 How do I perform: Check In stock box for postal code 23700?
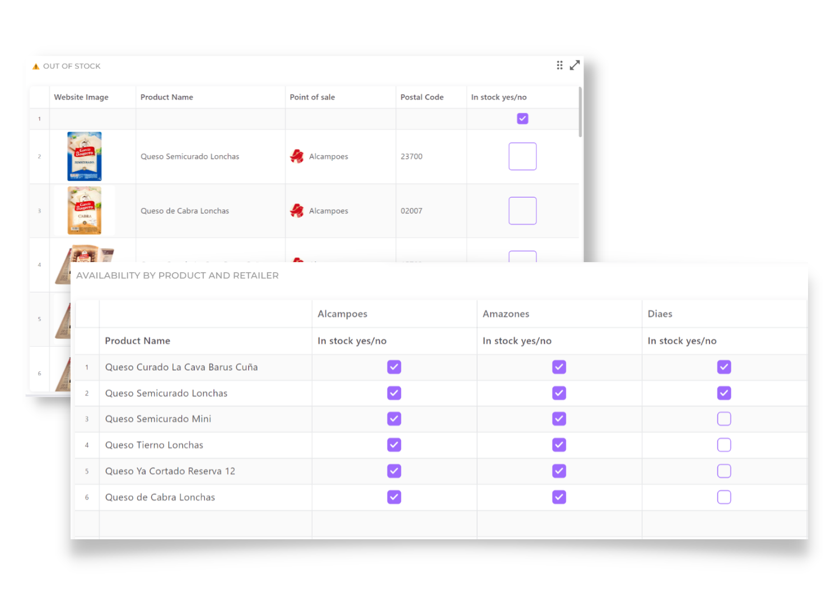(x=522, y=156)
